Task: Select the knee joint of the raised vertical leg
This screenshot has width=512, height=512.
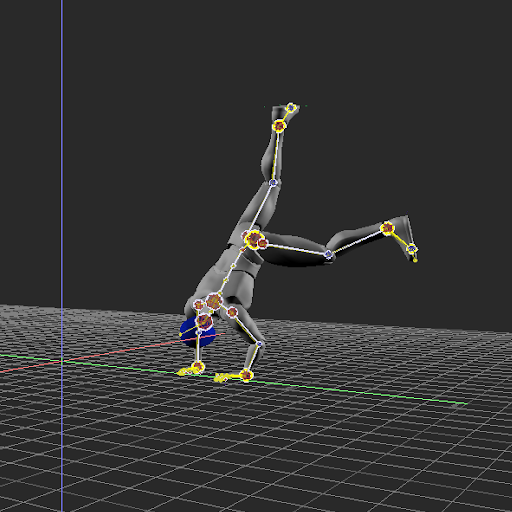Action: pos(273,183)
